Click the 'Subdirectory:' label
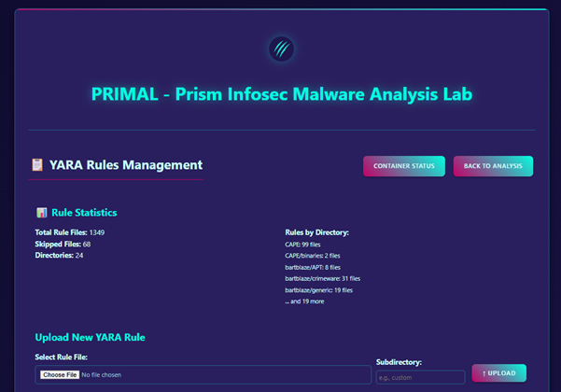561x392 pixels. [399, 362]
